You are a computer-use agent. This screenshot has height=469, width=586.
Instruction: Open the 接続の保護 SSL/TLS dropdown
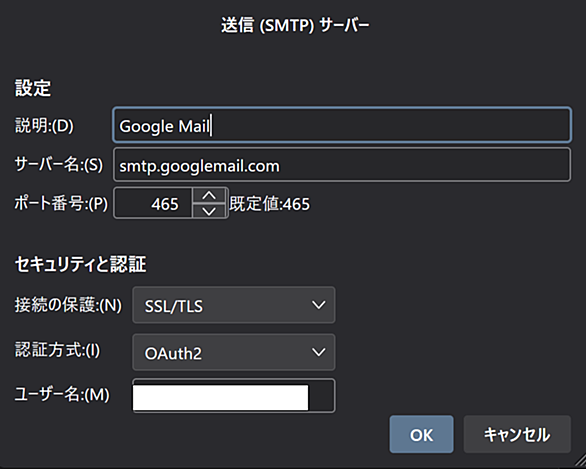pos(234,305)
